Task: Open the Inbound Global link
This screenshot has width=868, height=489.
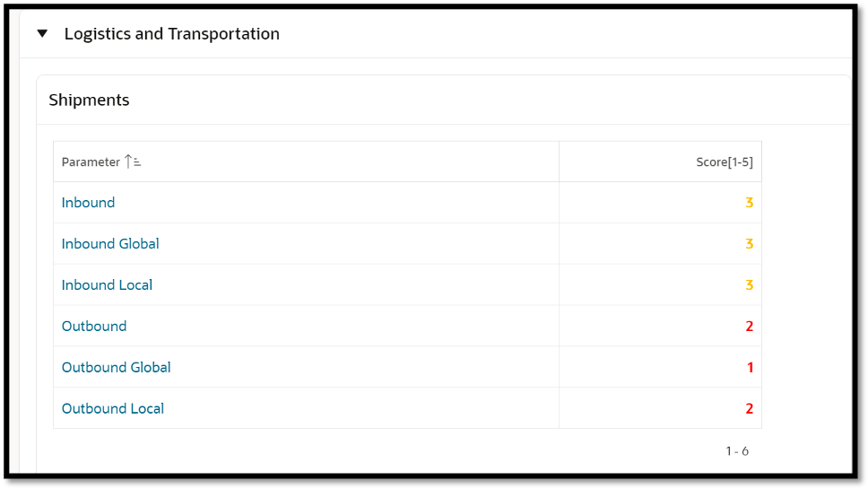Action: 110,244
